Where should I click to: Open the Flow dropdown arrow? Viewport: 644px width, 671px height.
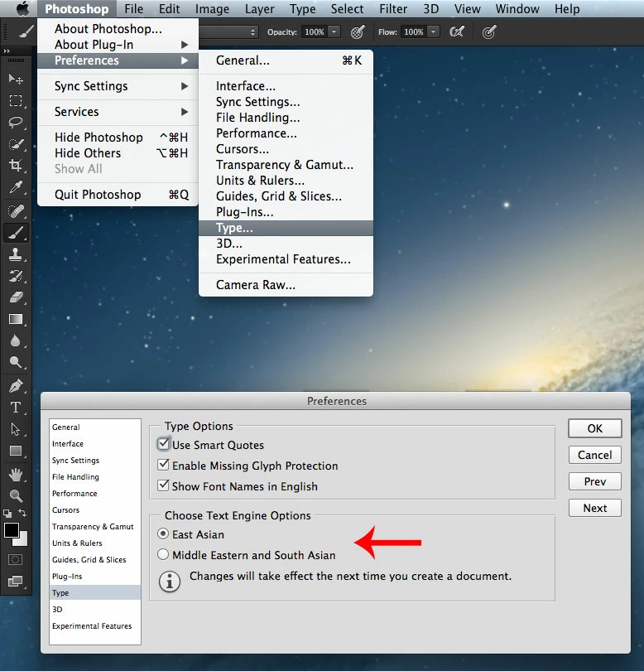point(434,32)
